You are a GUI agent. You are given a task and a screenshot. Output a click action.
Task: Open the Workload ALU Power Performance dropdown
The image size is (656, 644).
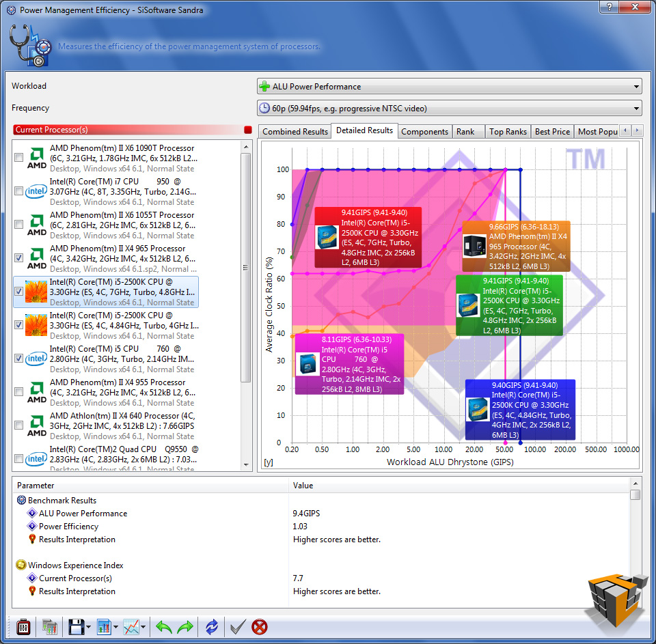coord(450,87)
